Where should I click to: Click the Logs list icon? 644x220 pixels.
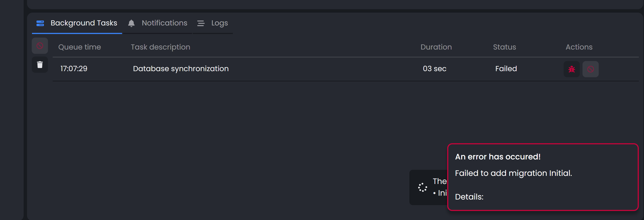201,23
